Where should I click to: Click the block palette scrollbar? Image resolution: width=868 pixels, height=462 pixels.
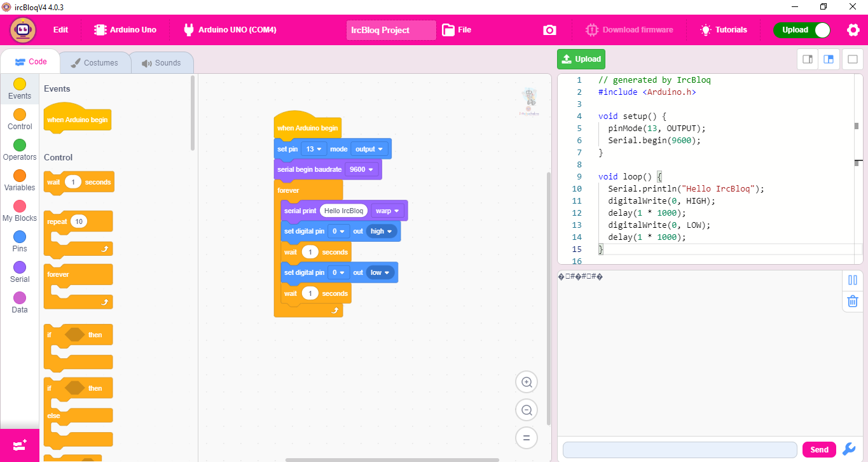[x=193, y=113]
